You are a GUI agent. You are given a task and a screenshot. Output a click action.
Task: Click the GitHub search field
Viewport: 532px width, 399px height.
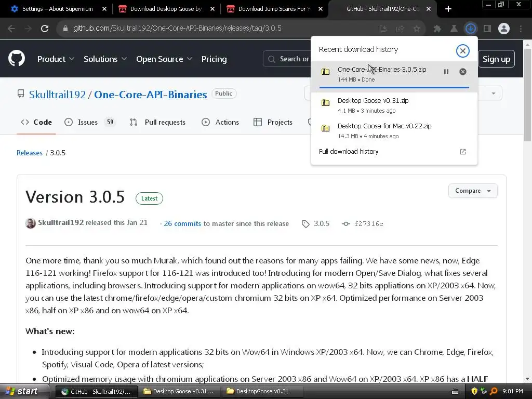(x=287, y=59)
